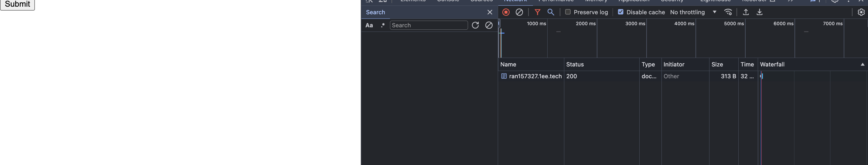This screenshot has height=165, width=868.
Task: Toggle regular expression search option
Action: click(x=382, y=25)
